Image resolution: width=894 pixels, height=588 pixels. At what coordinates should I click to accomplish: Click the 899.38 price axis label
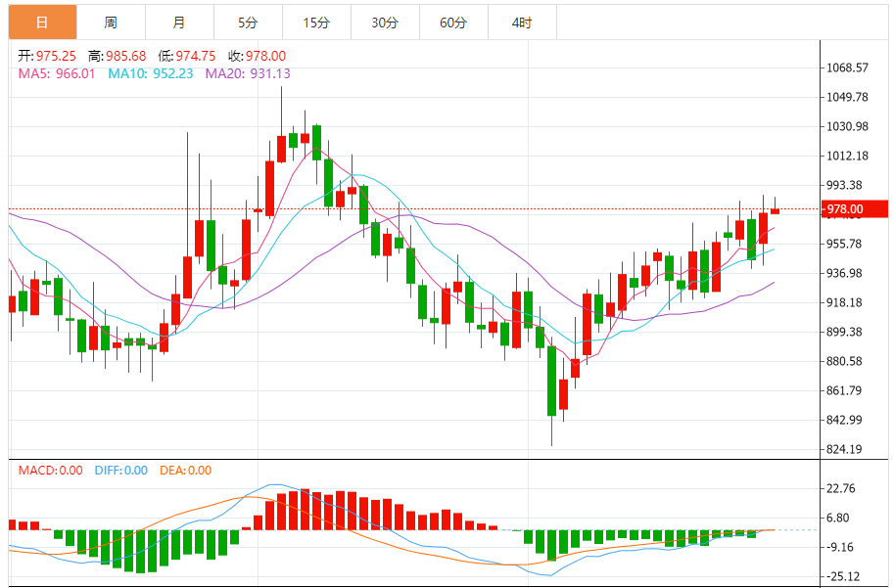[x=844, y=332]
